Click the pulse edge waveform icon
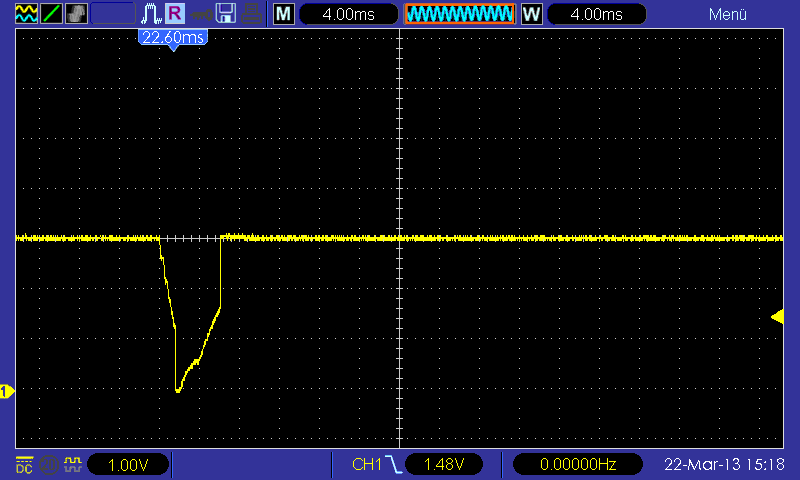 (151, 13)
